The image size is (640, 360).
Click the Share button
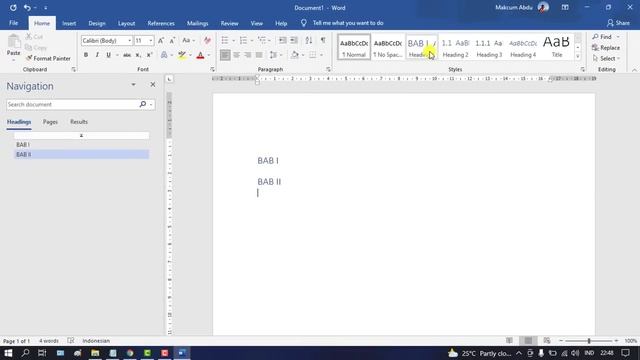click(618, 23)
